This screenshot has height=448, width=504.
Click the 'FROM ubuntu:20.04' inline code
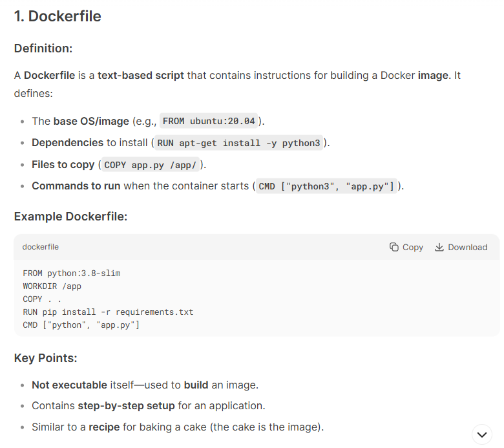209,121
